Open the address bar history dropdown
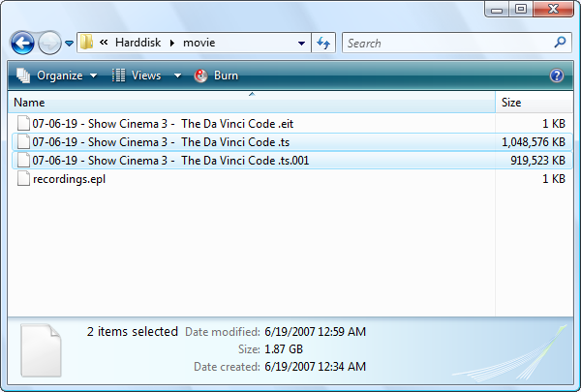The image size is (581, 392). click(x=301, y=43)
